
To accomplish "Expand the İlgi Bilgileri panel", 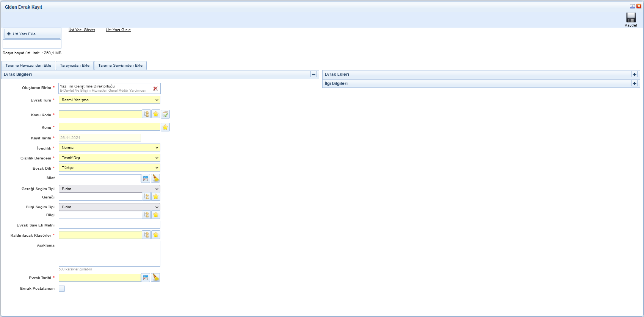I will [635, 83].
